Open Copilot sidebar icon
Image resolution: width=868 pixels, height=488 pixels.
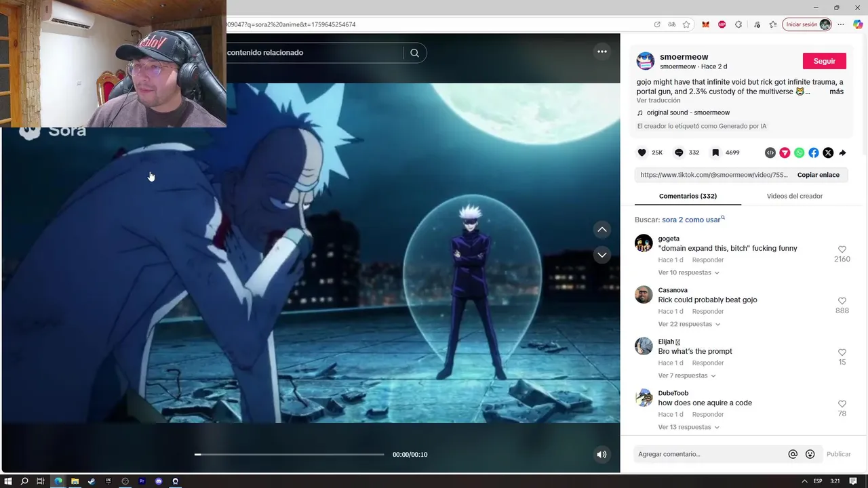coord(858,24)
